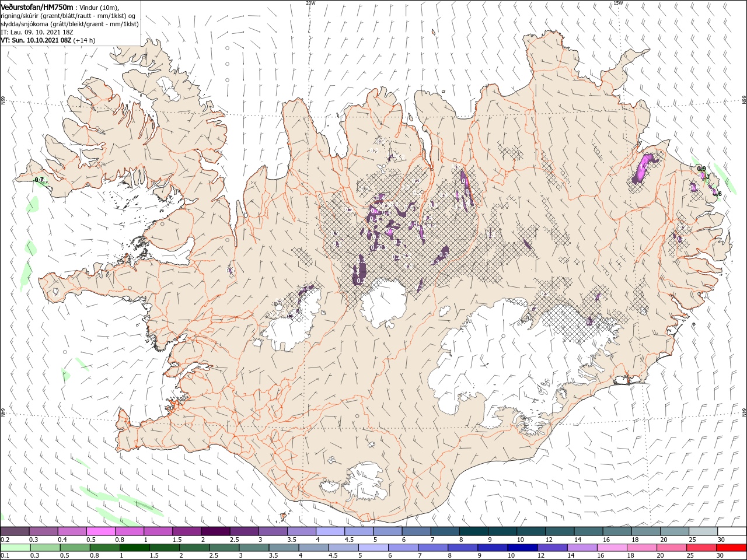Select the upper-row swatch between 25 and 30

[703, 531]
